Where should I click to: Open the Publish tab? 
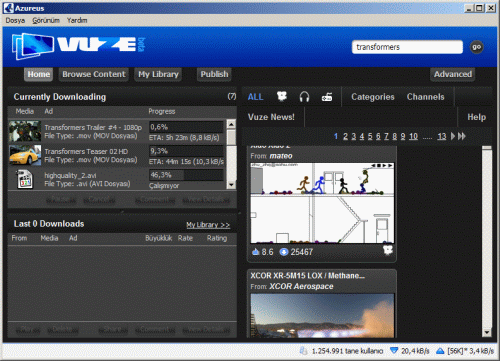[214, 74]
